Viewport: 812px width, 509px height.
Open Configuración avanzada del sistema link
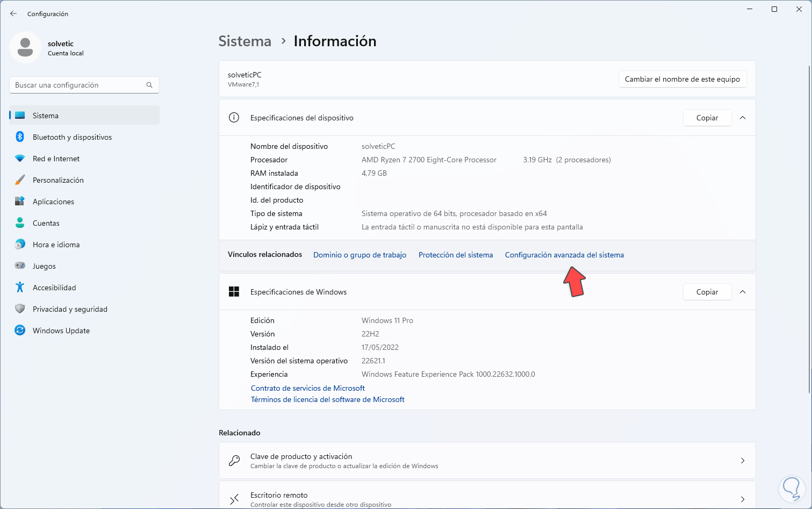pos(564,255)
